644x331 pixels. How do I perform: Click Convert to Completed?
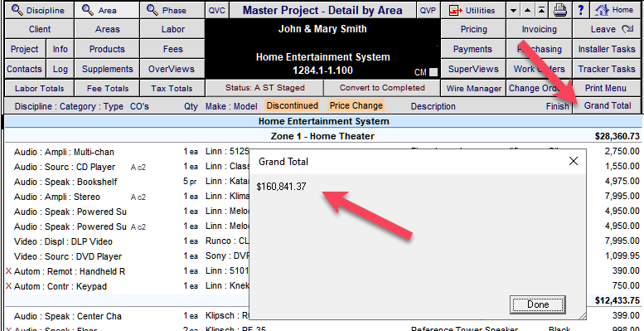382,88
